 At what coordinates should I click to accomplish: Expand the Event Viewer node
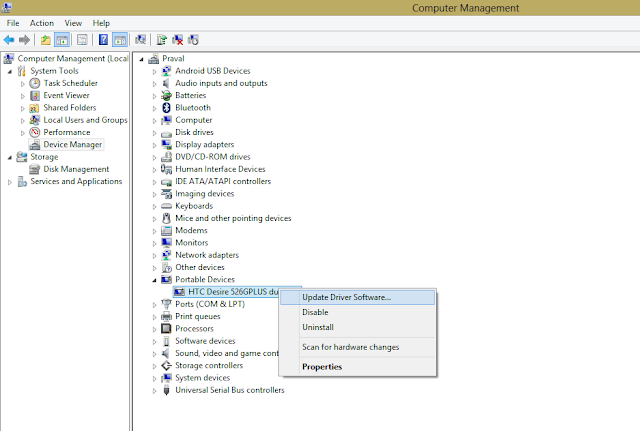23,96
